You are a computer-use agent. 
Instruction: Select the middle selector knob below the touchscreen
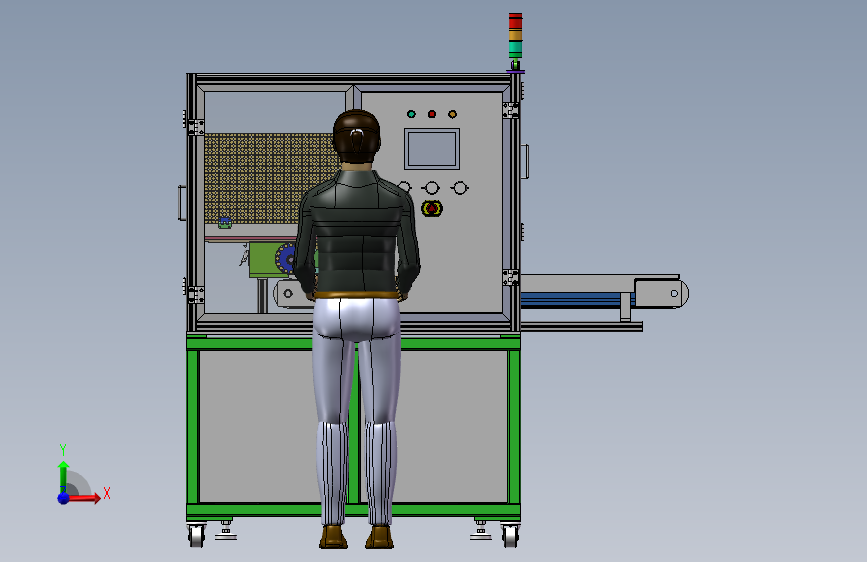click(x=431, y=188)
